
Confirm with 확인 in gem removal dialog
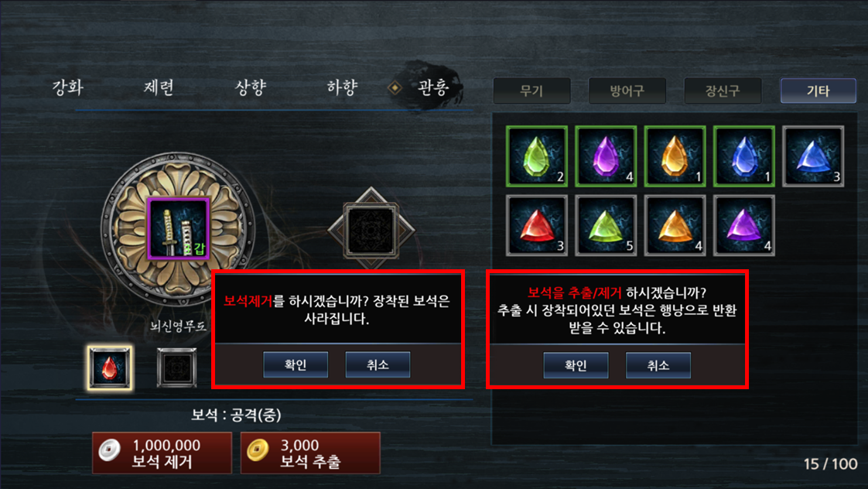[296, 364]
